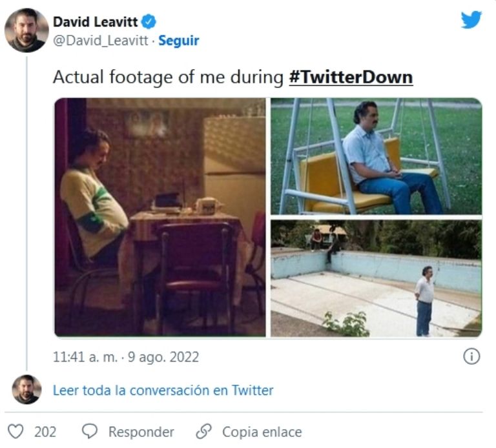Viewport: 496px width, 448px height.
Task: Click the 202 likes count
Action: pyautogui.click(x=45, y=431)
